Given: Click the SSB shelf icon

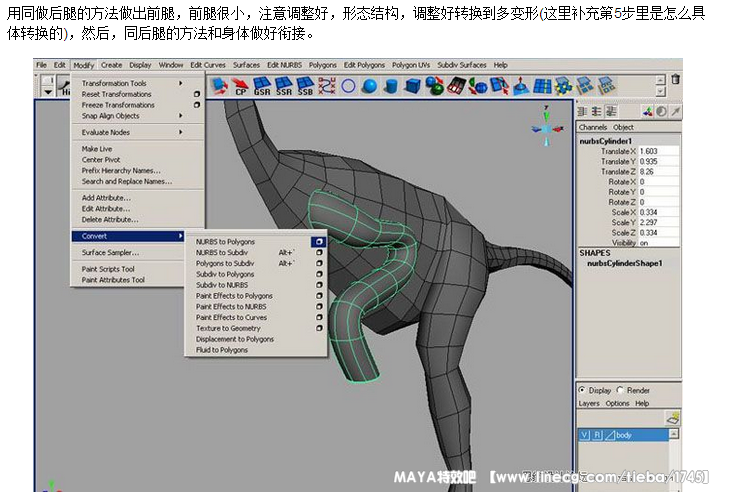Looking at the screenshot, I should click(x=305, y=86).
